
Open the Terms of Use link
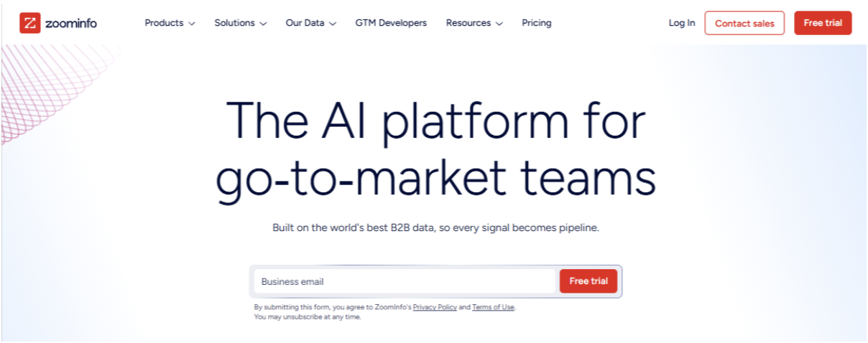coord(493,307)
